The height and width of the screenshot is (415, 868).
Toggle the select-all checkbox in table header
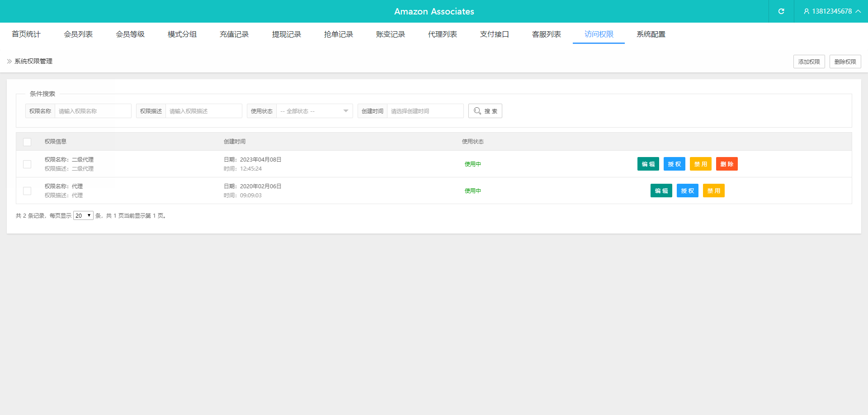click(x=27, y=142)
